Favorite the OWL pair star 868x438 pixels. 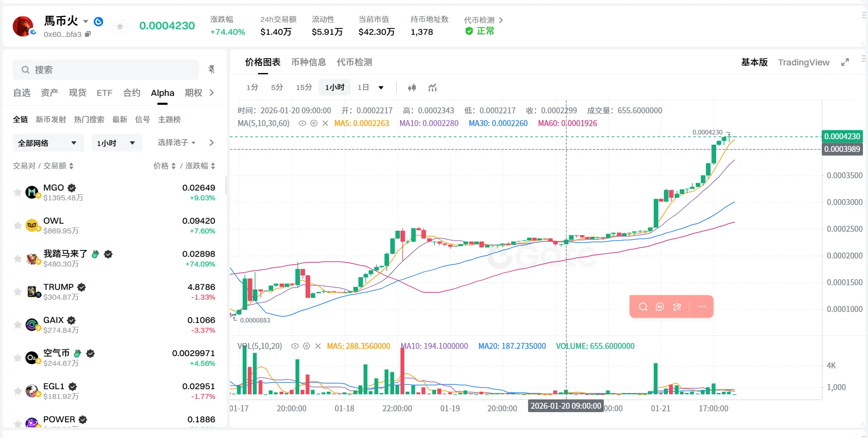(x=17, y=226)
